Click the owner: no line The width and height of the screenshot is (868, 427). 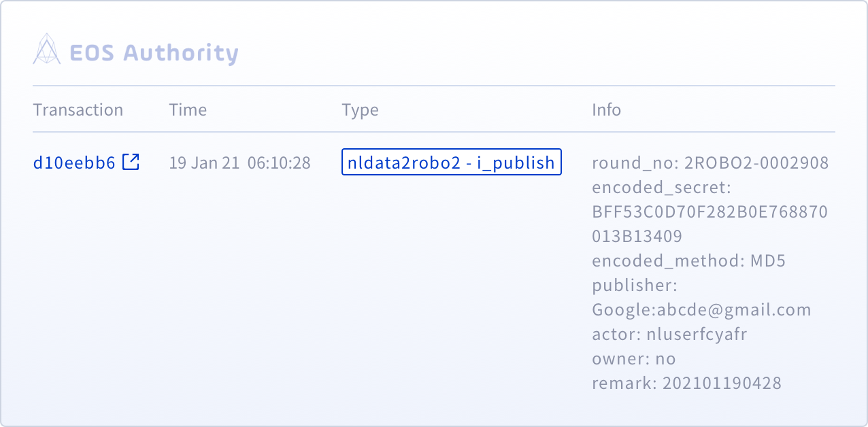click(633, 359)
